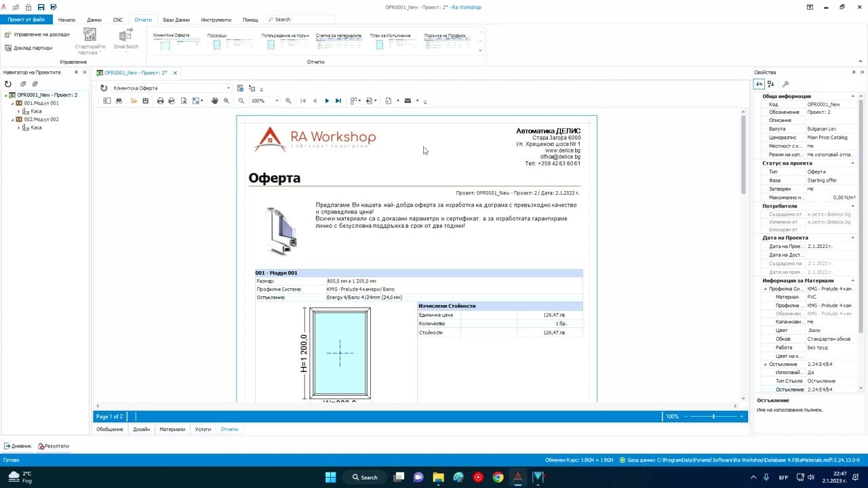Open the Проект от файл menu
Screen dimensions: 868x488
click(26, 20)
